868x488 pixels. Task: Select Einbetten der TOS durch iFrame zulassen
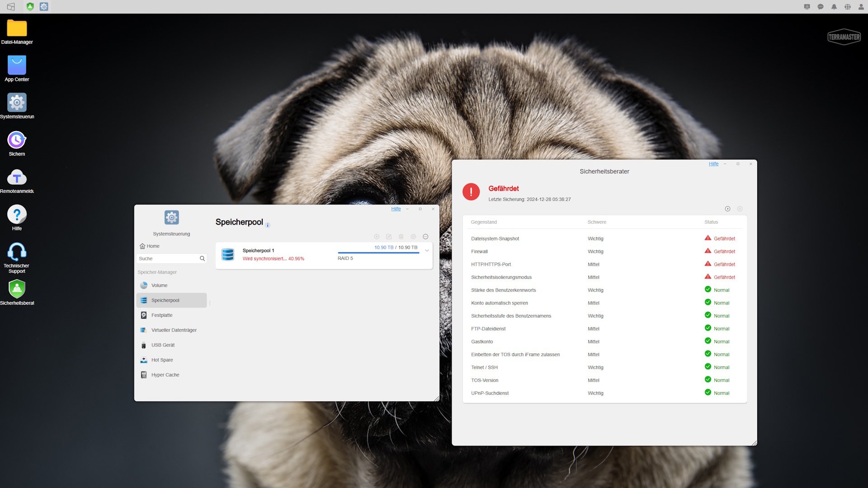click(604, 355)
